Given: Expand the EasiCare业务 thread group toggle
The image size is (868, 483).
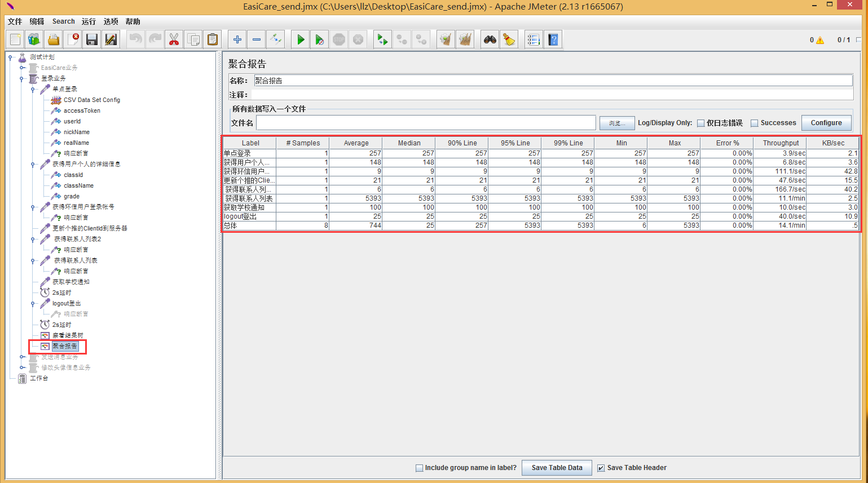Looking at the screenshot, I should [22, 68].
